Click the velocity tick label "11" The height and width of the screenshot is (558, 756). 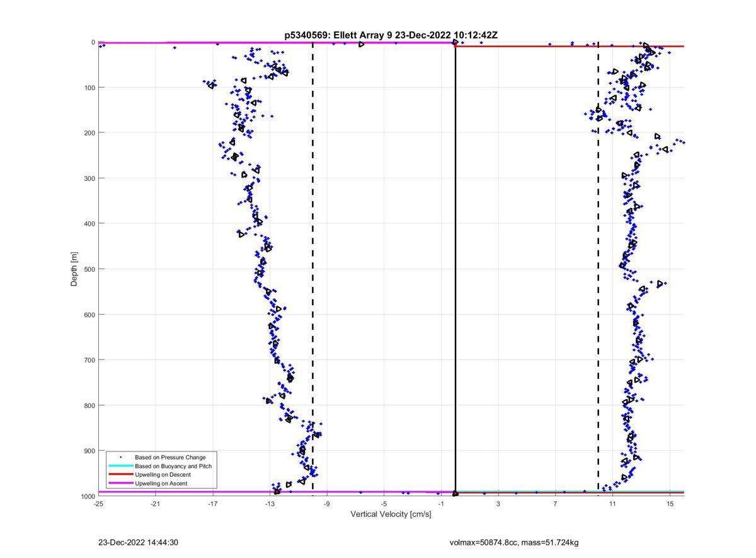(612, 504)
